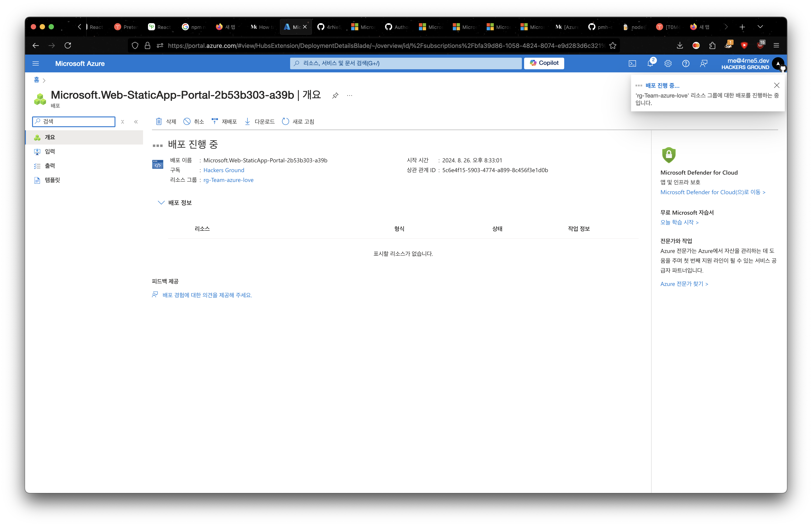Viewport: 812px width, 526px height.
Task: Open the Azure portal hamburger menu
Action: (35, 63)
